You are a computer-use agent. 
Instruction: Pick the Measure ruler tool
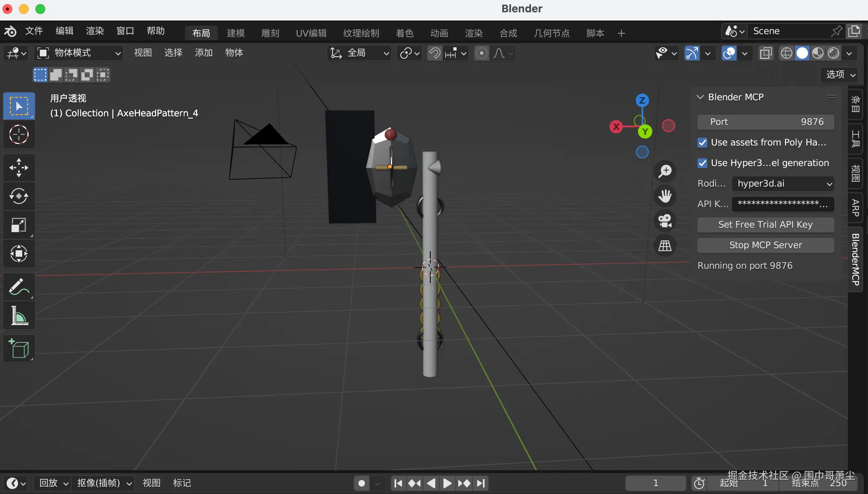[x=19, y=316]
